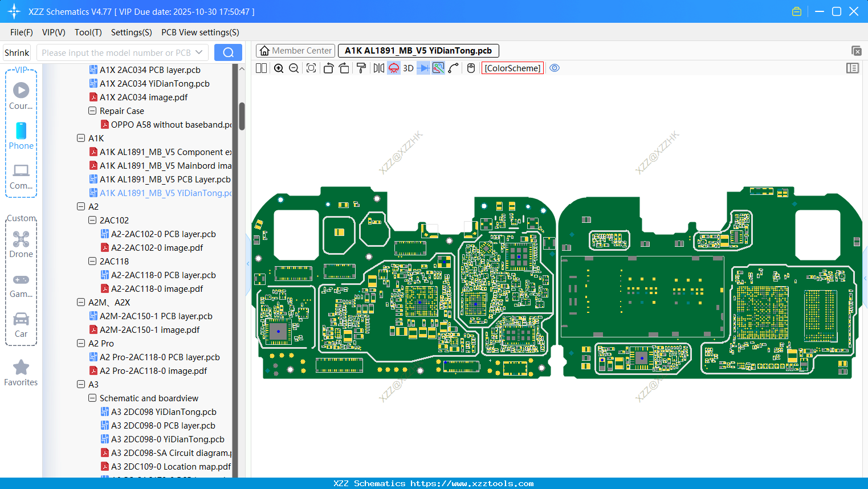The width and height of the screenshot is (868, 489).
Task: Click the Shrink button
Action: [x=17, y=52]
